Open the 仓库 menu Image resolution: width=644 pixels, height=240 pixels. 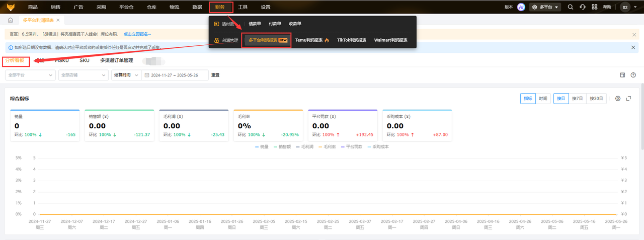pyautogui.click(x=151, y=7)
